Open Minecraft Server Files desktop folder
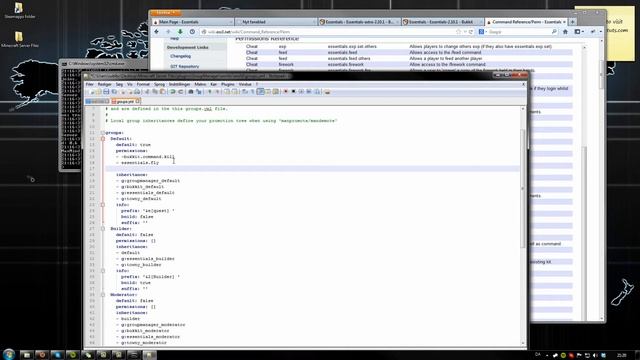640x360 pixels. (19, 40)
